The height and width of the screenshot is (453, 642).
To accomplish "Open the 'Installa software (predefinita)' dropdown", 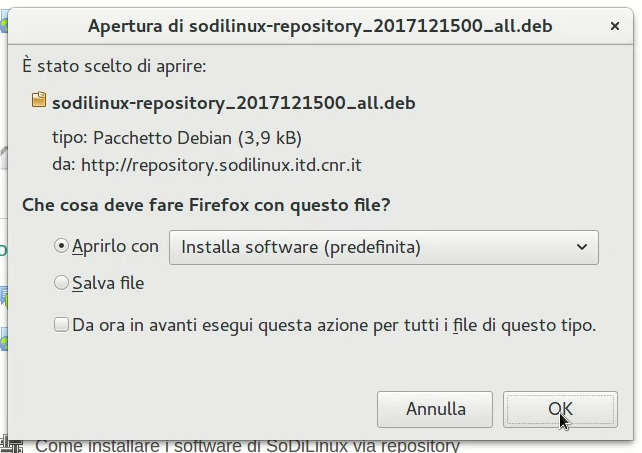I will (x=383, y=247).
